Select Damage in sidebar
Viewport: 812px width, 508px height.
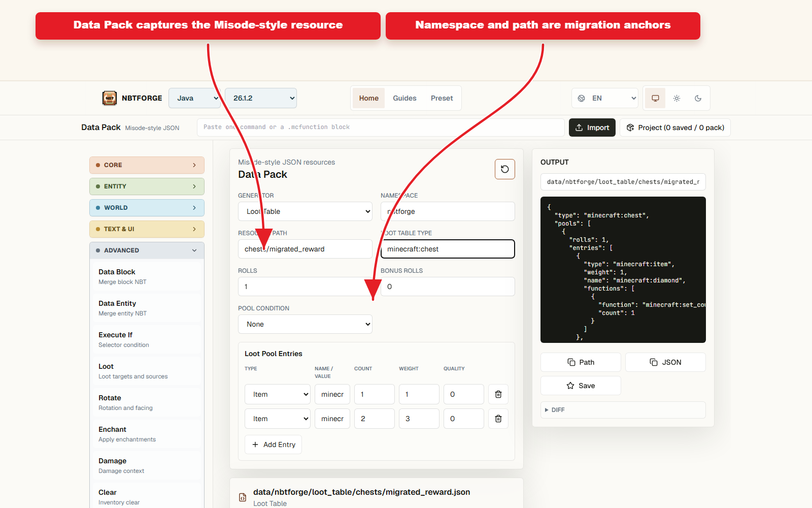tap(147, 465)
